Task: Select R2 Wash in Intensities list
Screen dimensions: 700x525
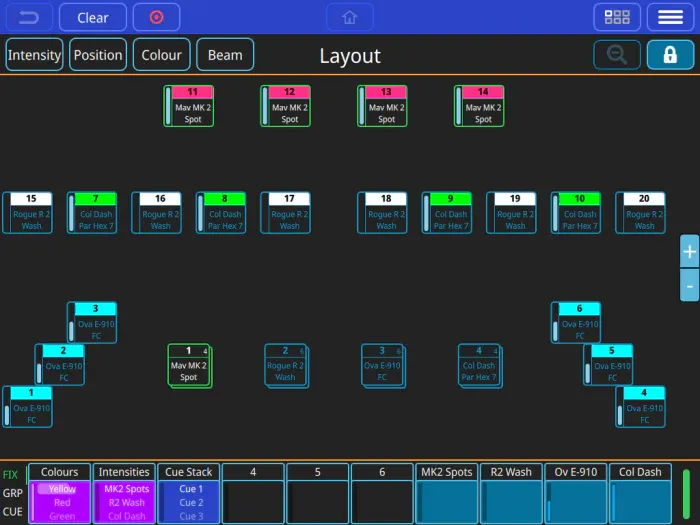Action: coord(126,503)
